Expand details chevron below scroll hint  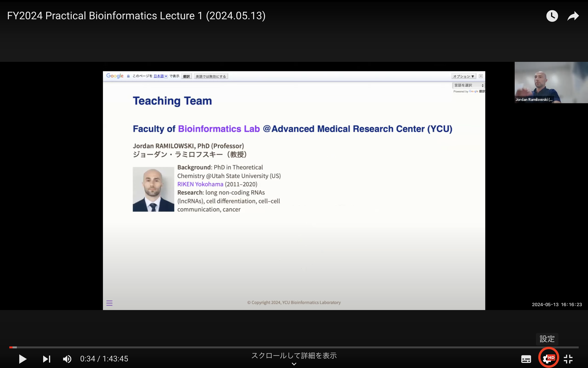point(294,364)
